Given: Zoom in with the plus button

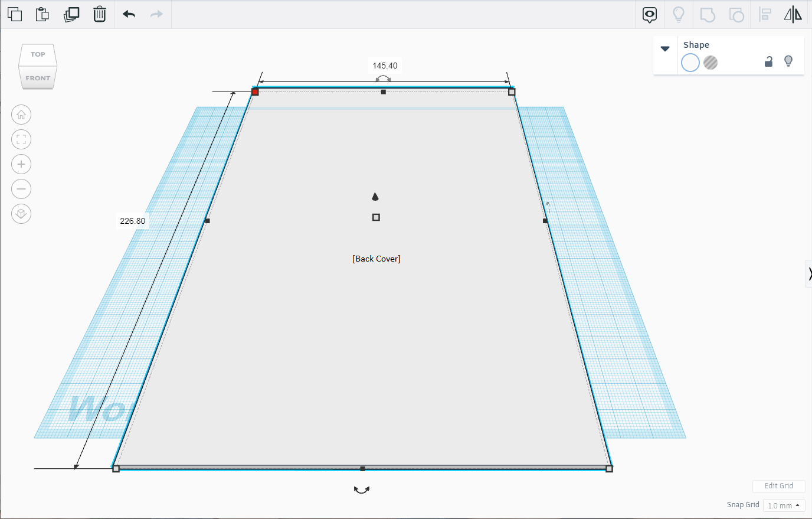Looking at the screenshot, I should point(21,164).
